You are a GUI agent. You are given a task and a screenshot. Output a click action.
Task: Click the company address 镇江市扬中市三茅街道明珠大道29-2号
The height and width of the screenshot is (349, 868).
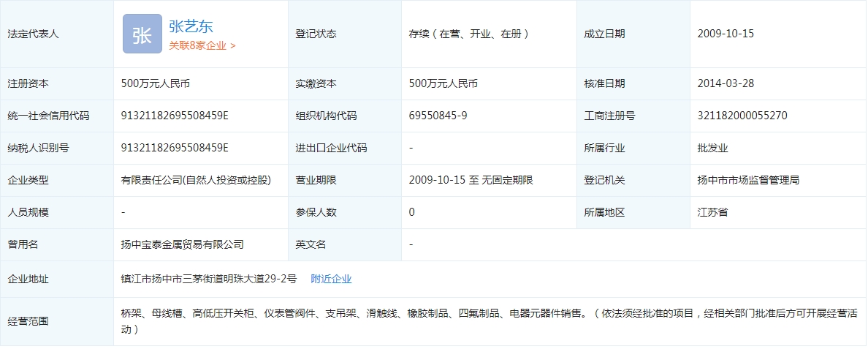click(209, 279)
